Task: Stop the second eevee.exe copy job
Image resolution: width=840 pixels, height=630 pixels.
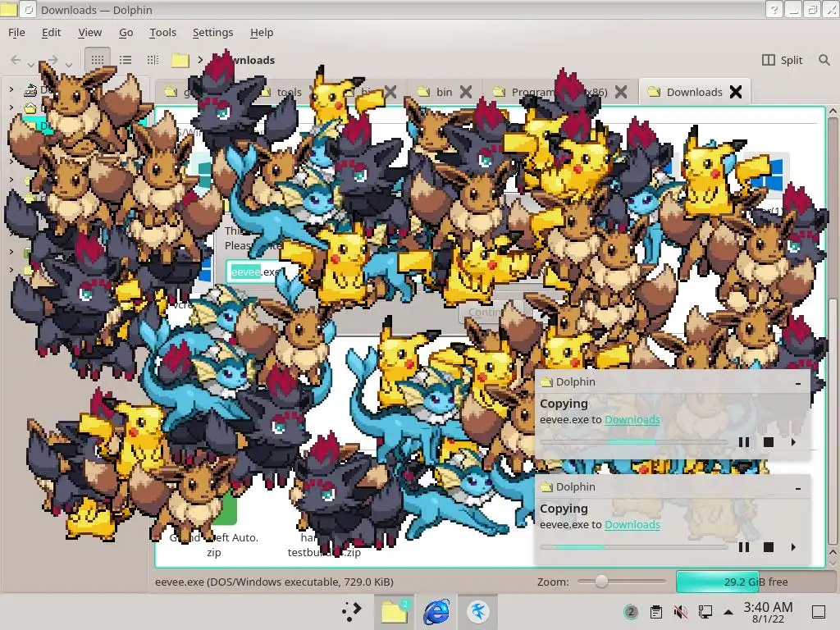Action: [x=768, y=547]
